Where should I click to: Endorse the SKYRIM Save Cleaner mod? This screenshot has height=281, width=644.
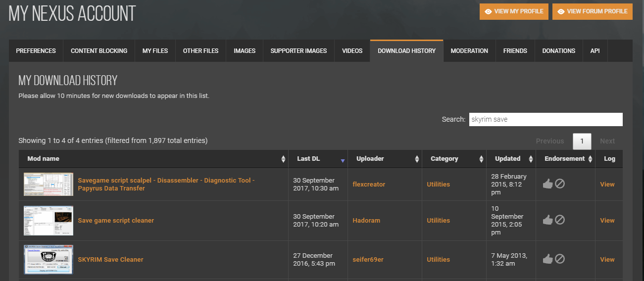[547, 259]
